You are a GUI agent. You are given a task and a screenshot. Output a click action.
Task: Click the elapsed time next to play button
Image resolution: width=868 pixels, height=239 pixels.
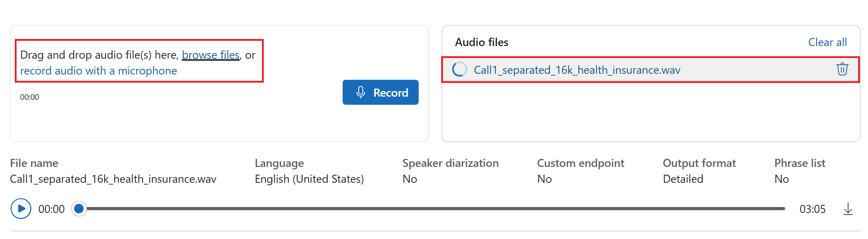pyautogui.click(x=51, y=209)
